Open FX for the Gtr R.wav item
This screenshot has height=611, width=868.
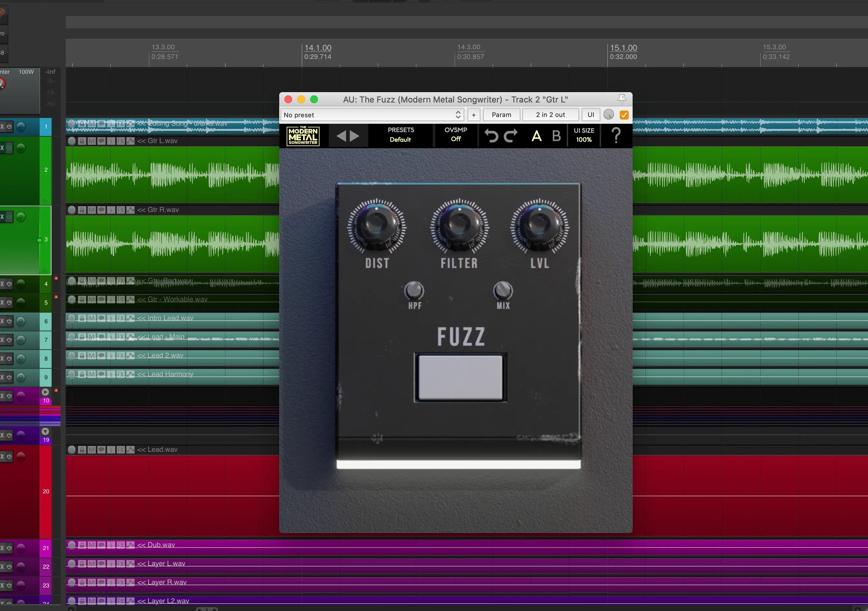point(121,210)
